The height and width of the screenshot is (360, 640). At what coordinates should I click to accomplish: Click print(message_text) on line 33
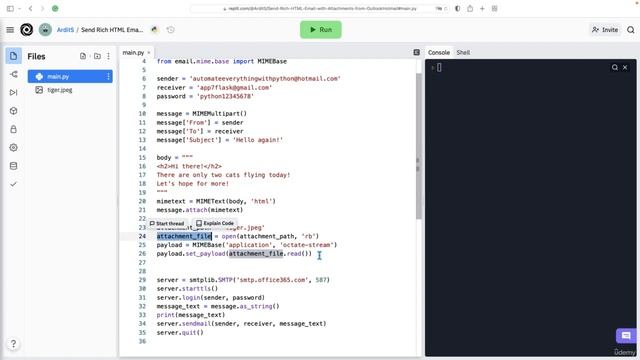[191, 315]
